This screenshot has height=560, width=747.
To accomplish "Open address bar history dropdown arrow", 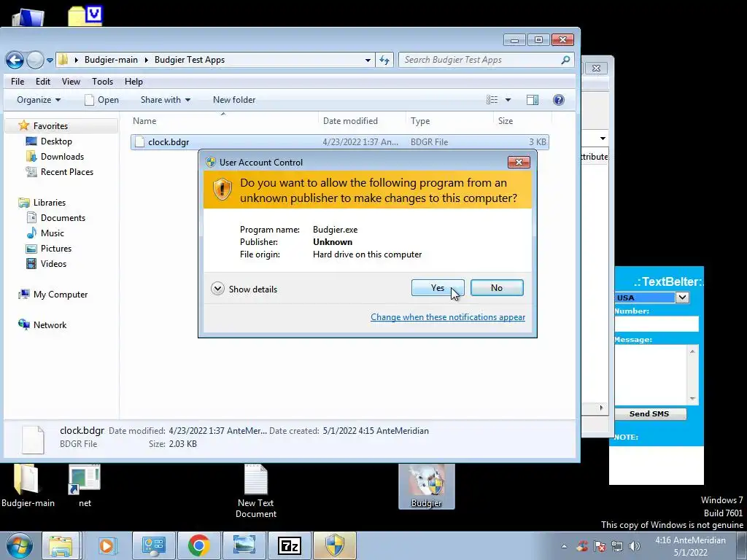I will tap(368, 60).
